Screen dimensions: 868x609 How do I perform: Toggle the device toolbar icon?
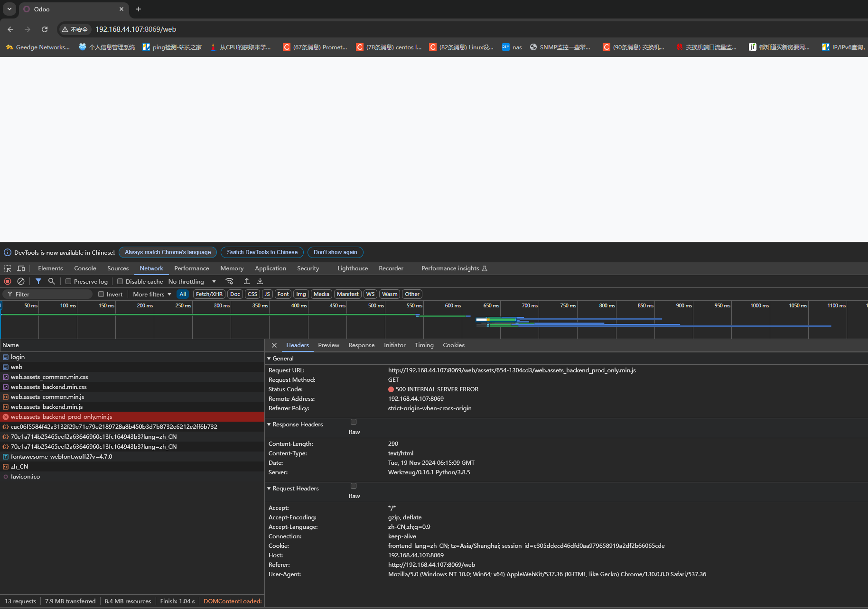[x=21, y=268]
